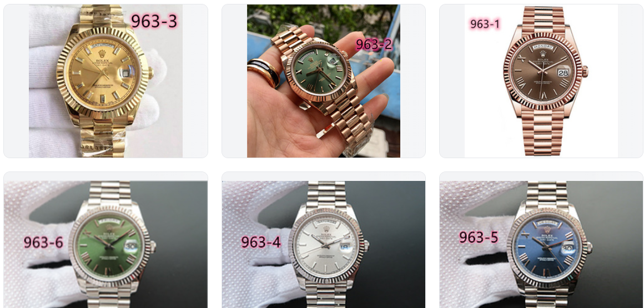Click the 963-3 label text

pos(154,21)
